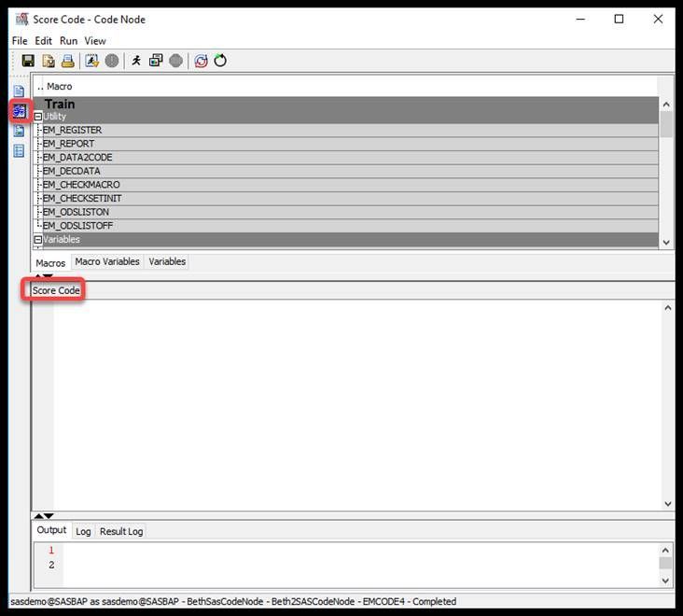Click inside the Score Code editor area

[x=357, y=405]
